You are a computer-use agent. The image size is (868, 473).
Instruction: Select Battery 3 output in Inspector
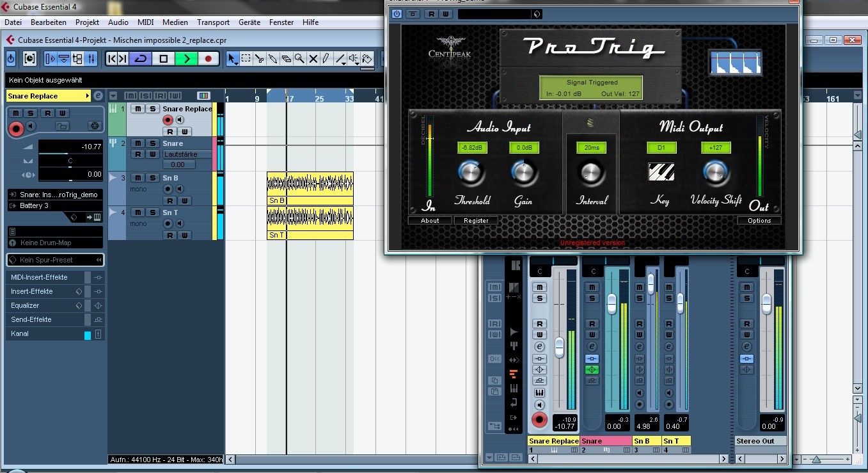click(55, 205)
